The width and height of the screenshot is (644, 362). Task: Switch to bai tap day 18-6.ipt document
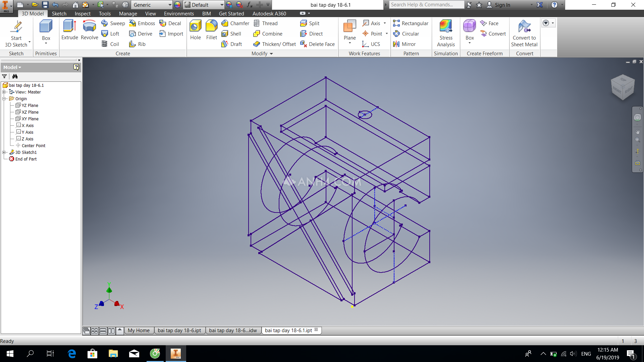pos(179,330)
